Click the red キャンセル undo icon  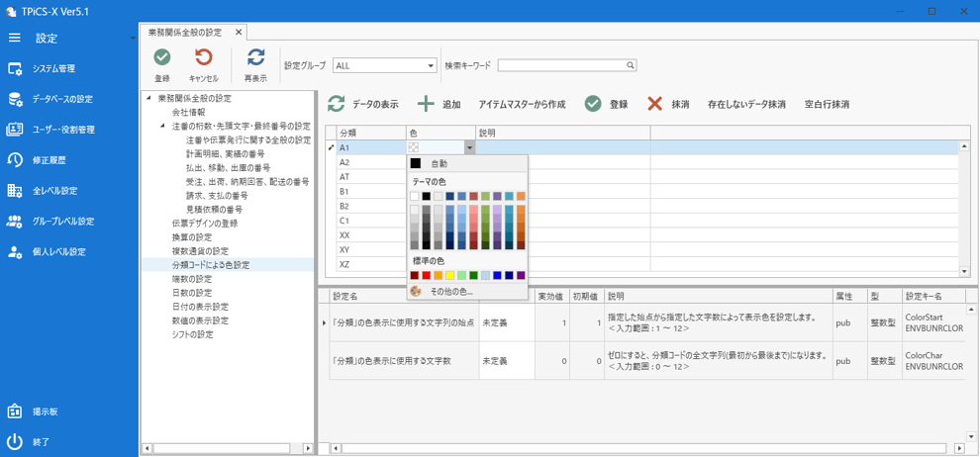click(203, 58)
